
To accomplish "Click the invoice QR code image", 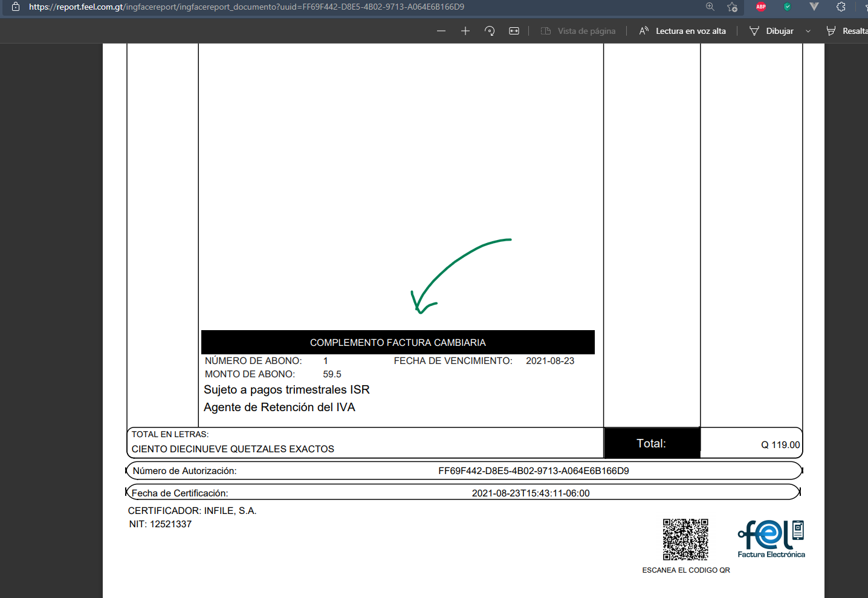I will click(685, 539).
